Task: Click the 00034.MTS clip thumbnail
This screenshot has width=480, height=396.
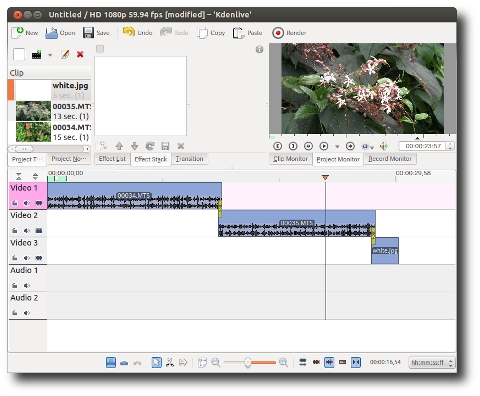Action: tap(33, 132)
